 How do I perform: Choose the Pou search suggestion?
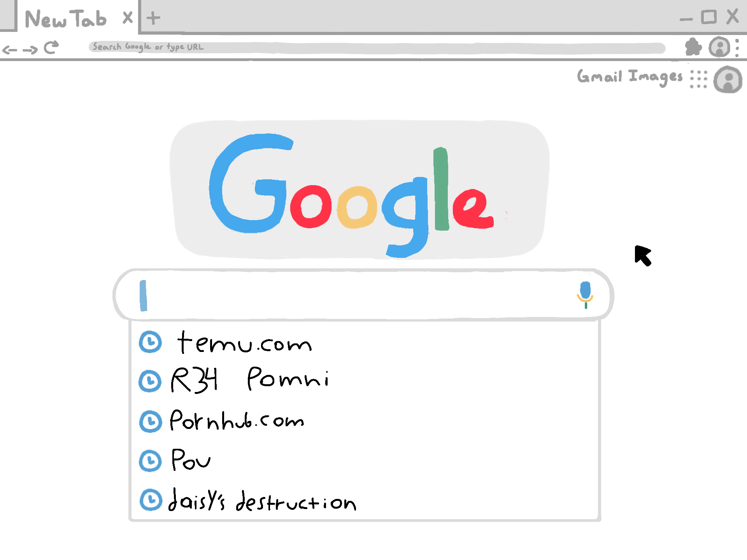click(365, 460)
